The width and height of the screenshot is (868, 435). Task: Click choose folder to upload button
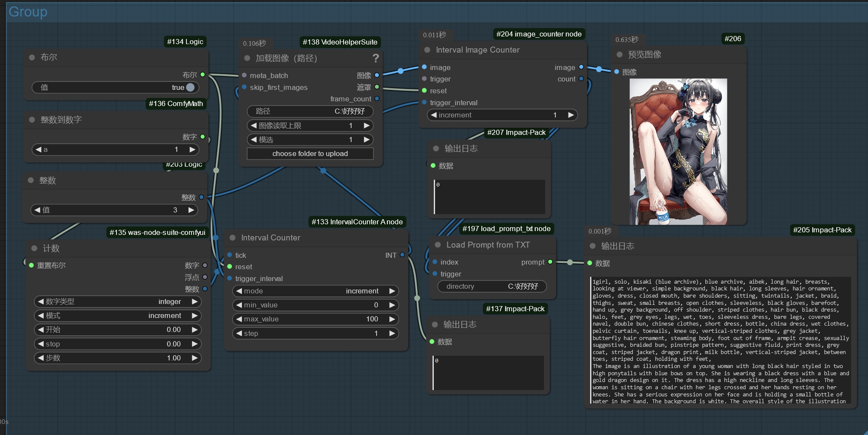pos(310,153)
